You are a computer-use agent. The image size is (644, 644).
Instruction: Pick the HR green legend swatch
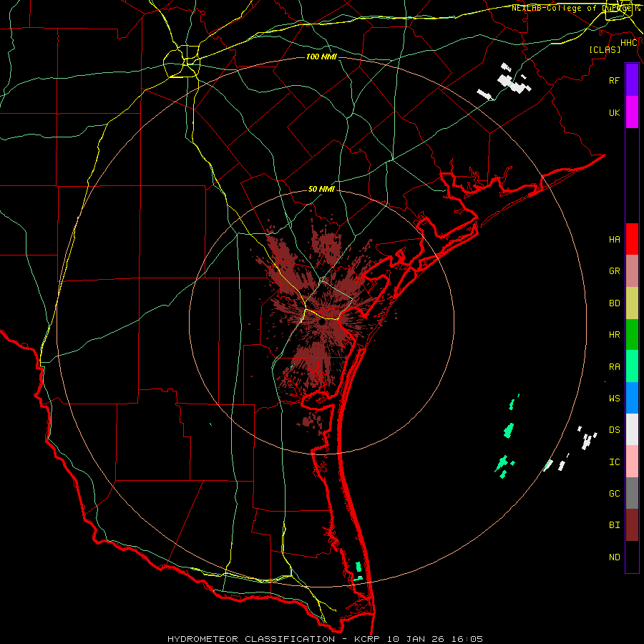[632, 335]
